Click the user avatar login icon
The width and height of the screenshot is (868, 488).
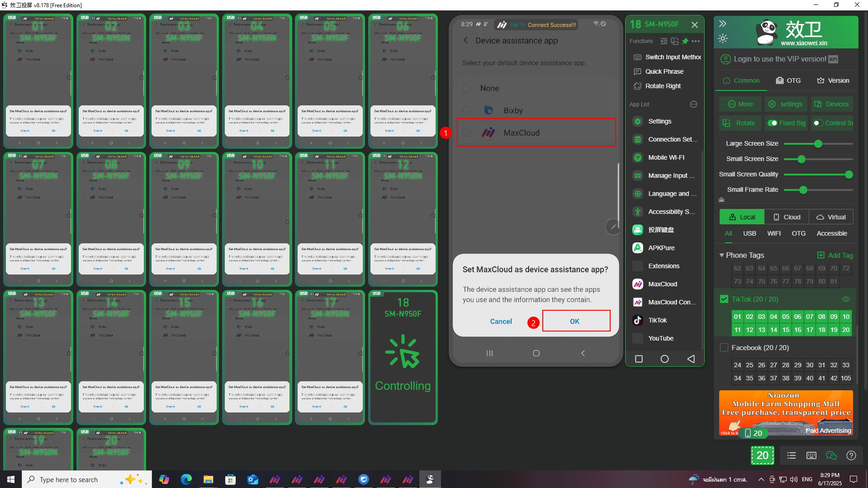[726, 59]
